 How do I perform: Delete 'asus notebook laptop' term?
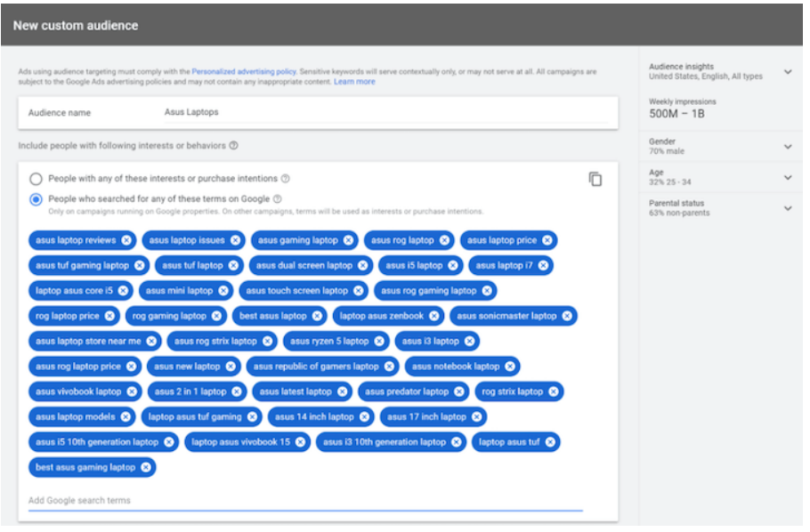tap(510, 367)
